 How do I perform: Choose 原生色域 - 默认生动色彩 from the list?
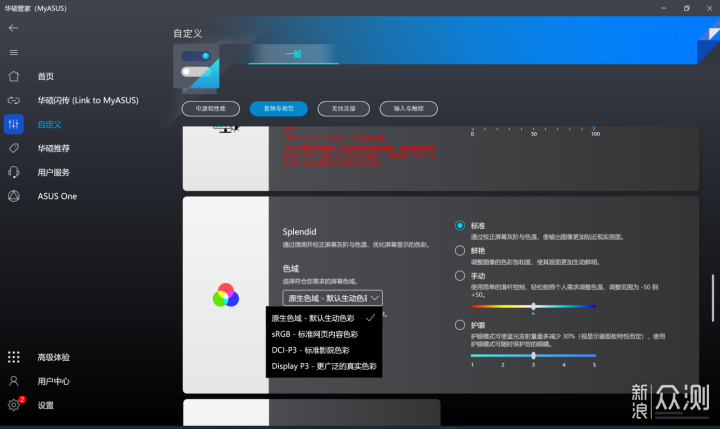324,318
